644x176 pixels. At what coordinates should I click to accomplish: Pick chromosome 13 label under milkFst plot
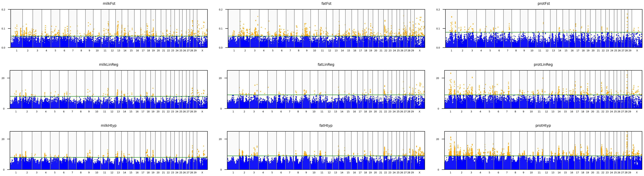coord(119,51)
